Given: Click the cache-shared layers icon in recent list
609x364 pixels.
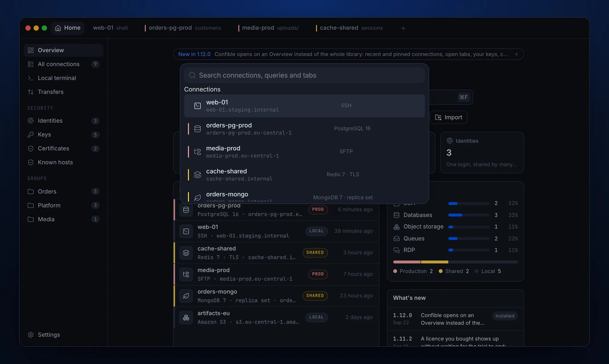Looking at the screenshot, I should (186, 253).
